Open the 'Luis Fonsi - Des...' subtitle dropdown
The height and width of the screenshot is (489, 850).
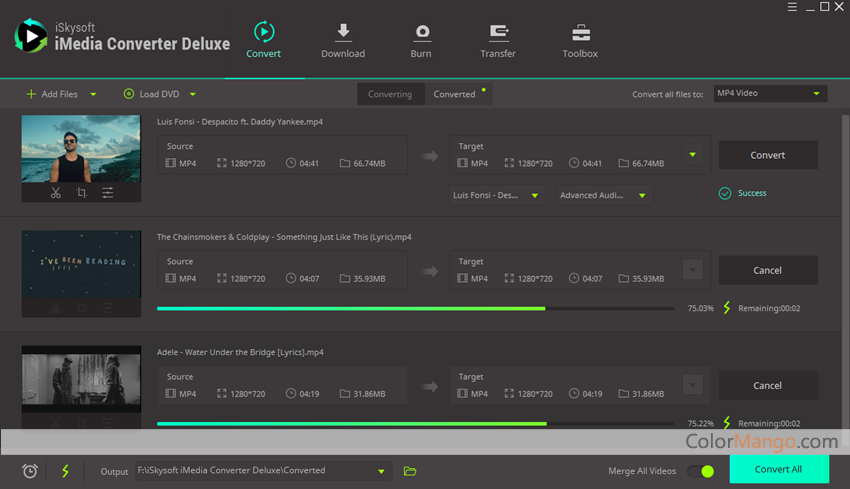click(x=497, y=195)
